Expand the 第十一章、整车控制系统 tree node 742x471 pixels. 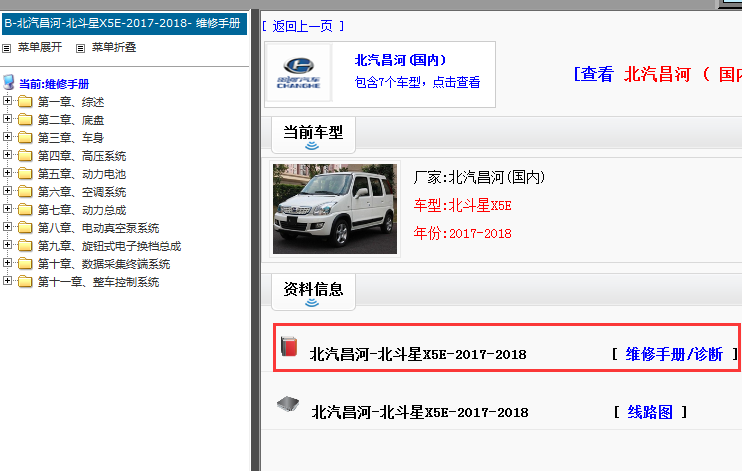click(7, 280)
